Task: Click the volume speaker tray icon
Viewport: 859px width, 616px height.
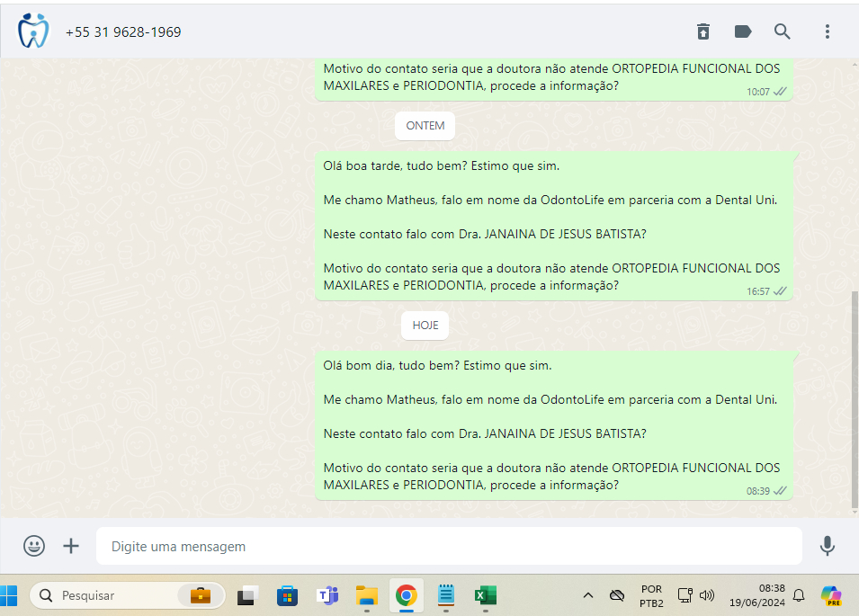Action: point(707,595)
